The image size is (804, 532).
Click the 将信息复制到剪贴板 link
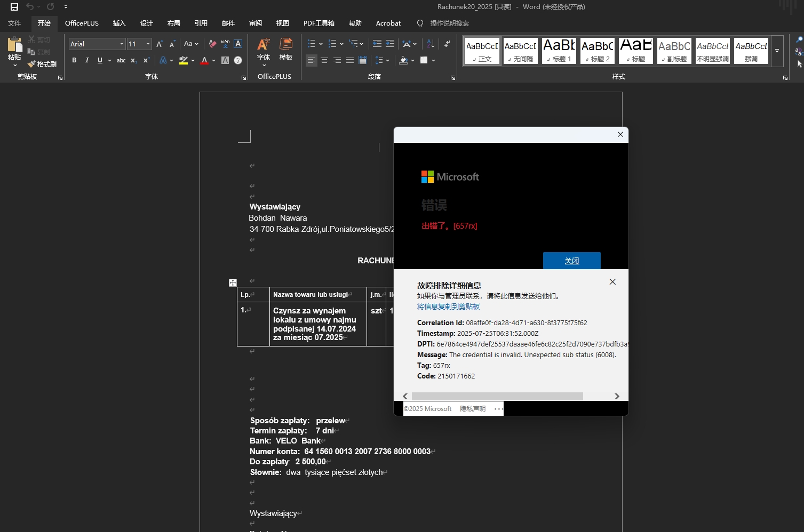[449, 307]
